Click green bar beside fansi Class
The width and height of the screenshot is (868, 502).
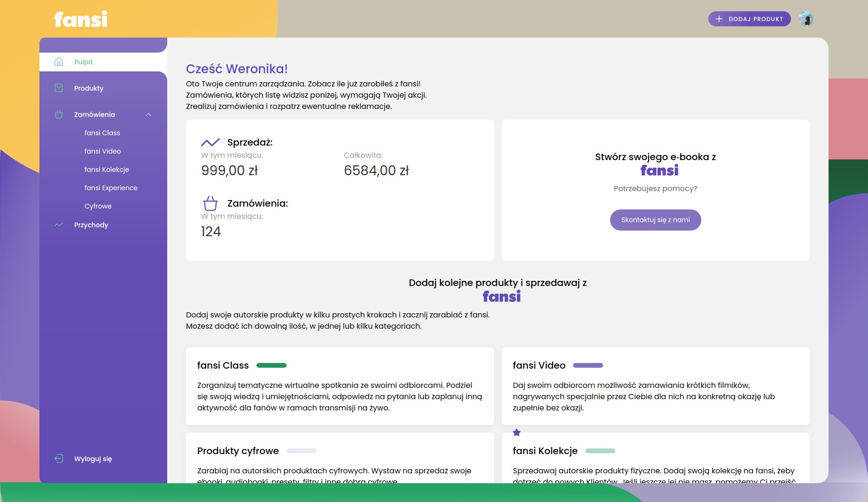(x=271, y=365)
